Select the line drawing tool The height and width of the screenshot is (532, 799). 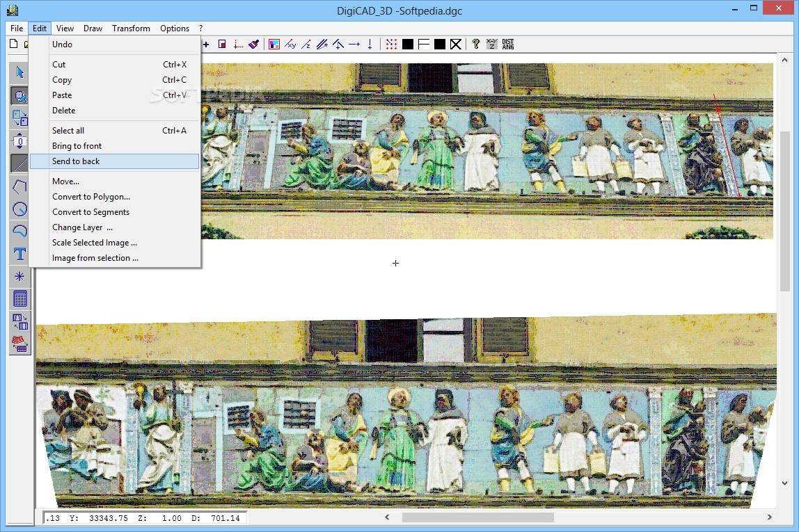20,164
